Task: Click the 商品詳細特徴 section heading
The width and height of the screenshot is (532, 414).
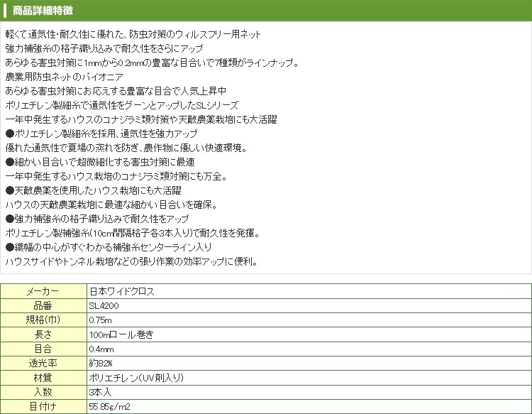Action: pos(42,11)
